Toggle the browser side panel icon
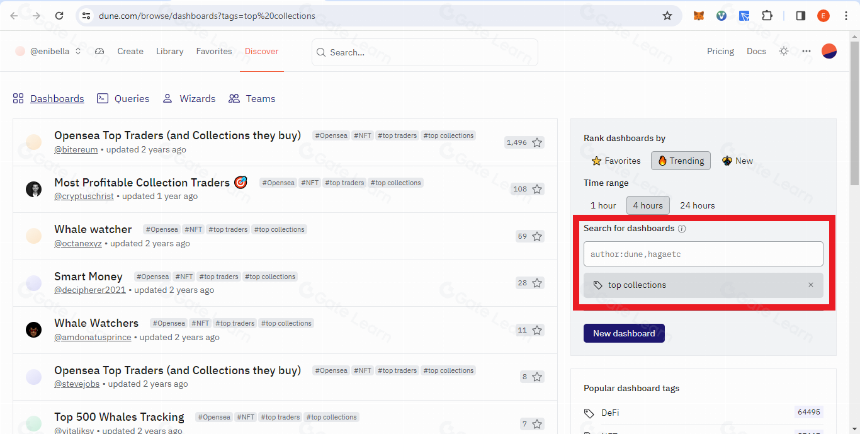The width and height of the screenshot is (860, 434). [x=800, y=16]
